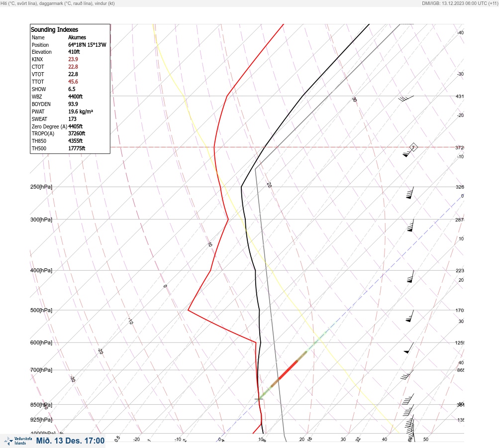The width and height of the screenshot is (499, 448).
Task: Click the '600[hPa]' pressure label
Action: point(41,342)
